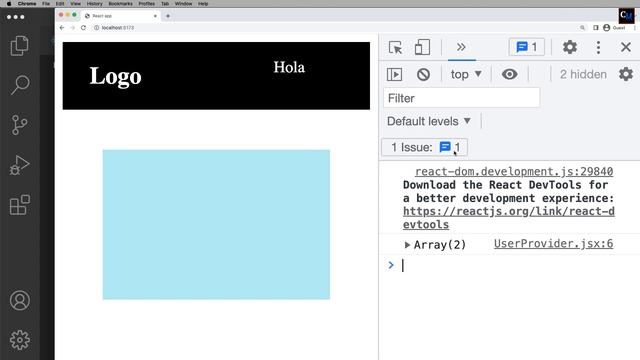Click the Hola text in the header
Viewport: 640px width, 360px height.
tap(289, 67)
